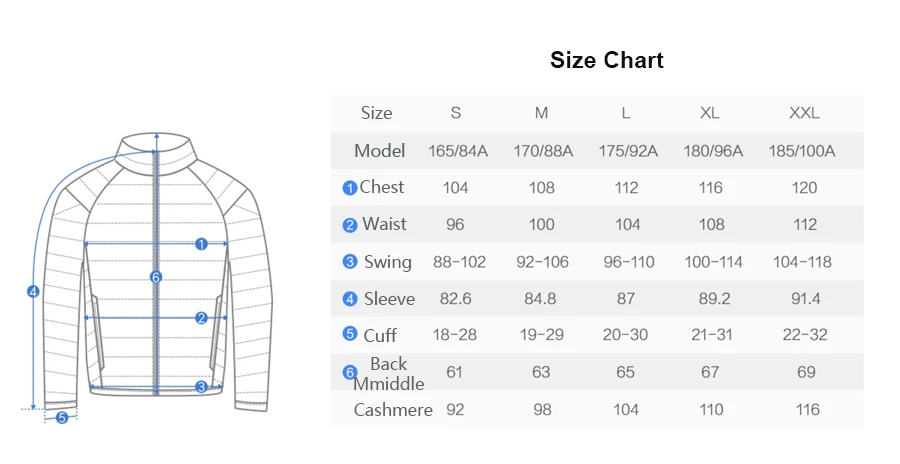Select the number 5 cuff marker on diagram
The image size is (900, 464).
[61, 418]
